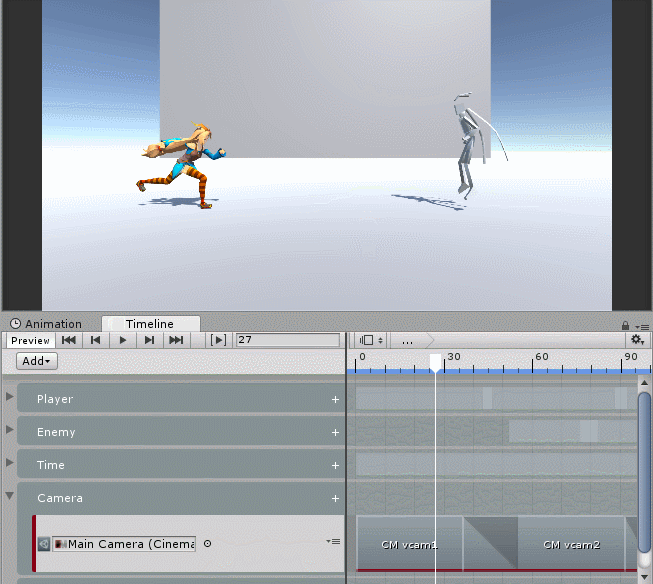Click the Time track clip area
Viewport: 653px width, 584px height.
pos(496,464)
